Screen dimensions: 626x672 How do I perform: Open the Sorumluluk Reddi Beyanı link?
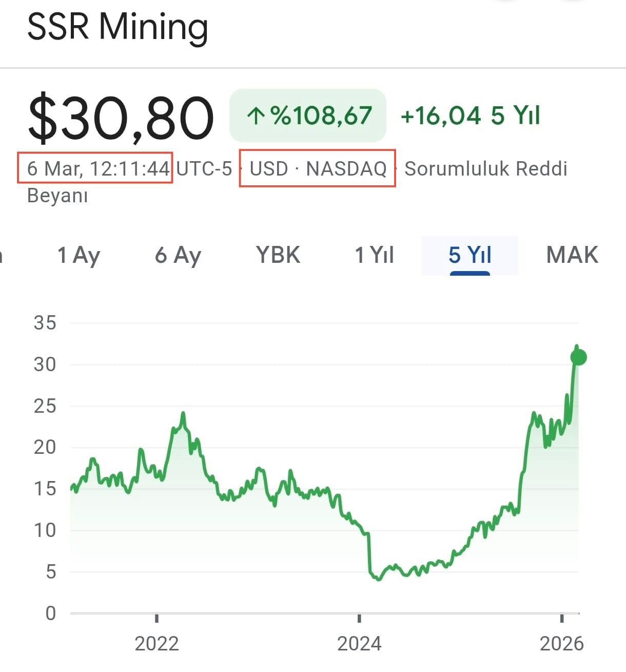coord(485,169)
